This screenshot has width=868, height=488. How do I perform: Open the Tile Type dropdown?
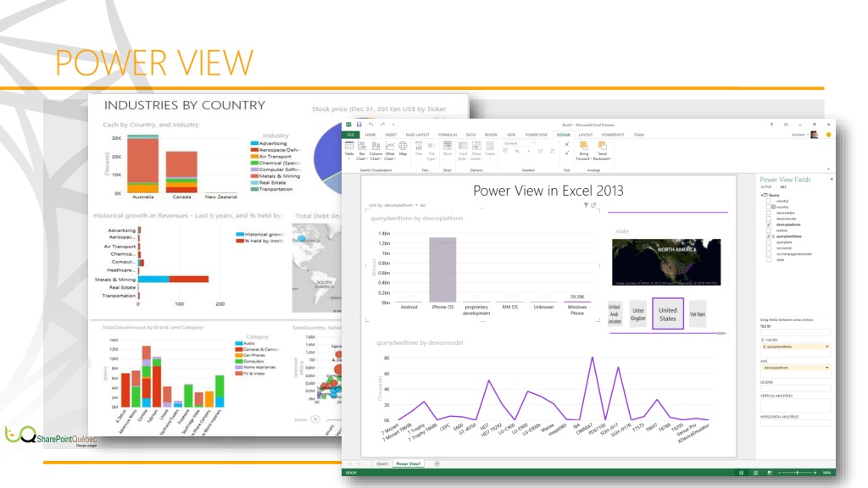click(431, 151)
